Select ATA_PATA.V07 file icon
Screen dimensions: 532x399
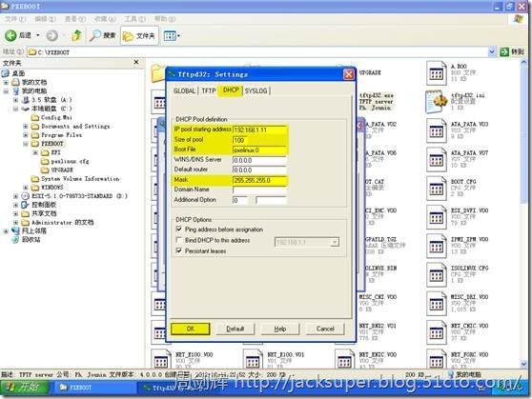point(437,159)
